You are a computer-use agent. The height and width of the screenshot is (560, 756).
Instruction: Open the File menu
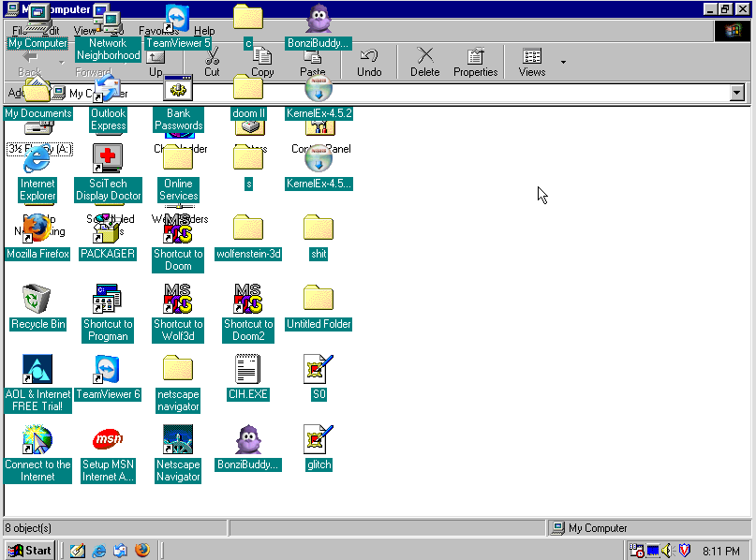(15, 29)
